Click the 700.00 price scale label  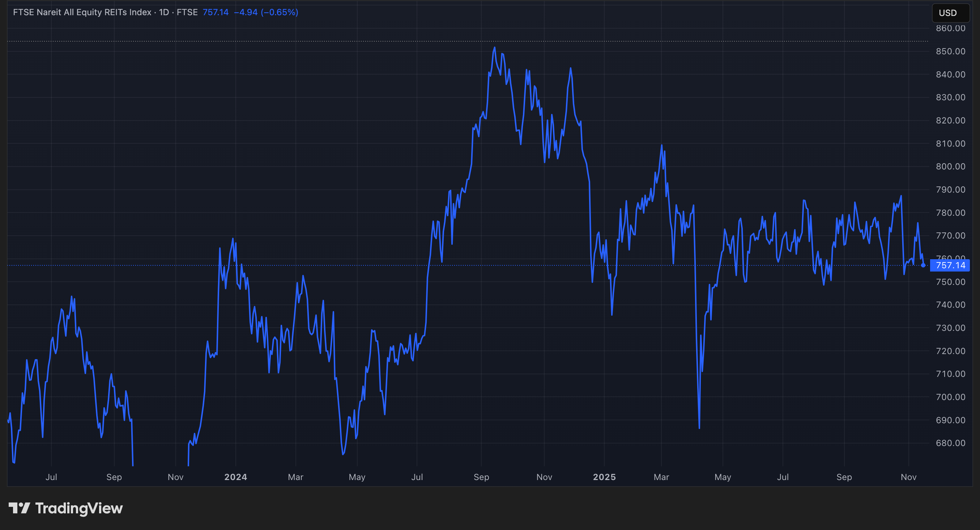950,397
